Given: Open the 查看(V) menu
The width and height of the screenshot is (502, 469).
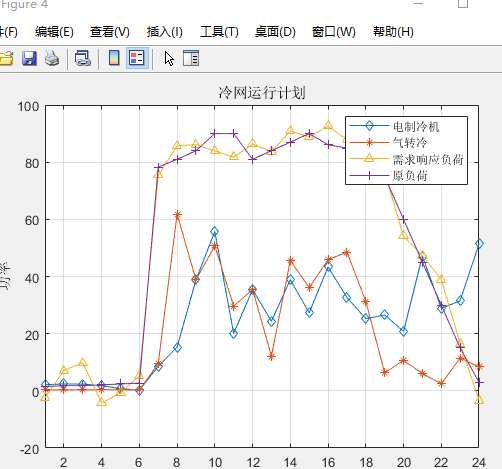Looking at the screenshot, I should (x=109, y=32).
